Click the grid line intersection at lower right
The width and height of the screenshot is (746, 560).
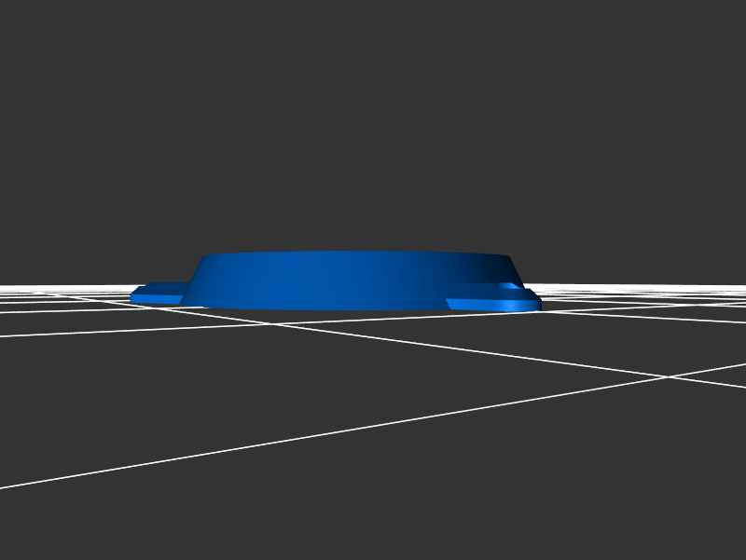(668, 376)
